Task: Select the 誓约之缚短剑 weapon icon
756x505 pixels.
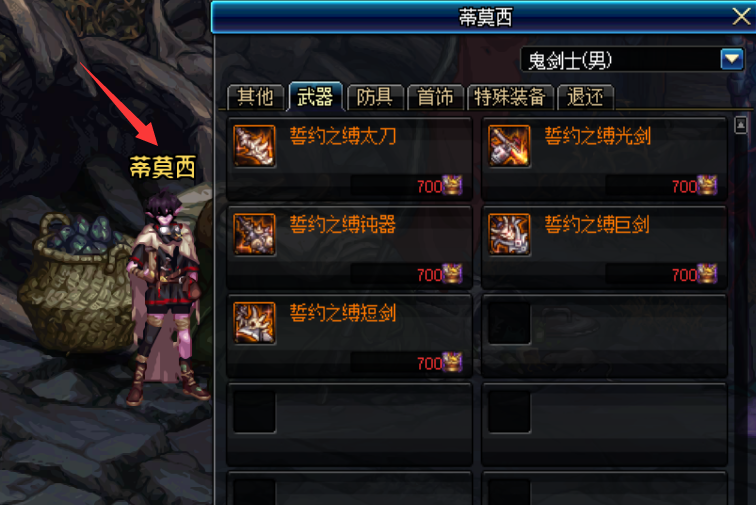Action: 254,323
